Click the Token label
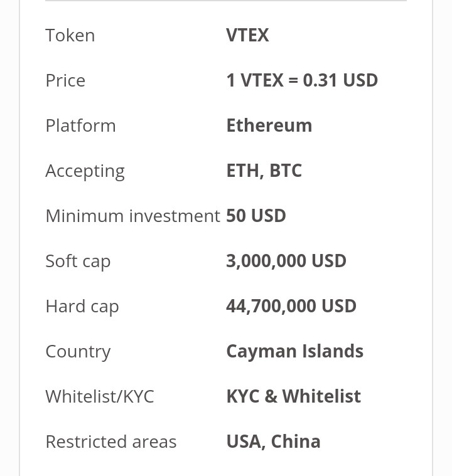 pos(70,35)
